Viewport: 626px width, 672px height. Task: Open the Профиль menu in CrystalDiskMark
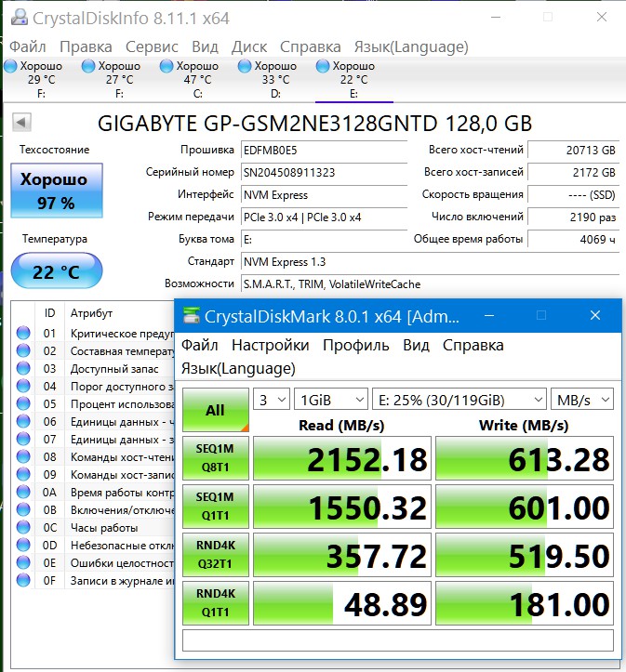[356, 345]
